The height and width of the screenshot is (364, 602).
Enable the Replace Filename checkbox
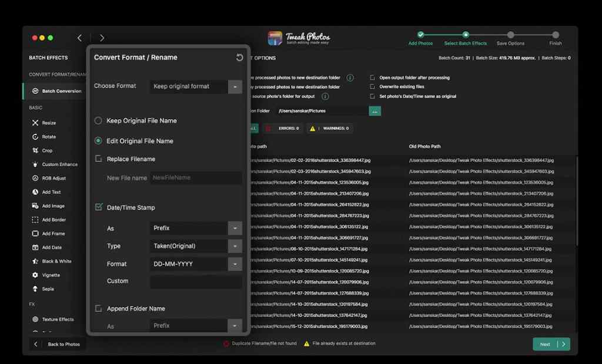99,159
